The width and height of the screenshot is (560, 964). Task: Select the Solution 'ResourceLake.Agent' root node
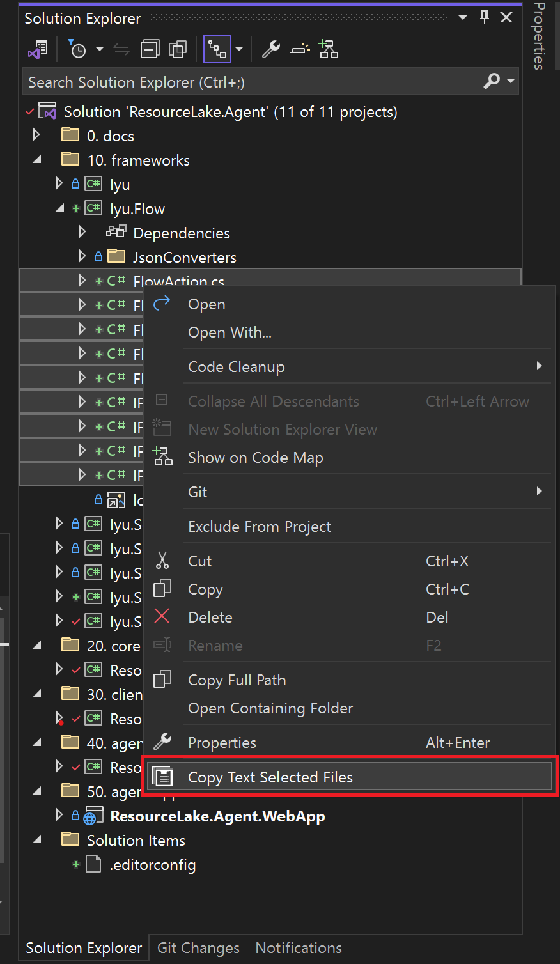tap(231, 112)
